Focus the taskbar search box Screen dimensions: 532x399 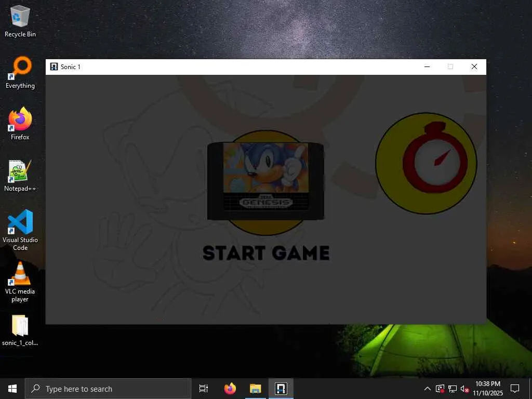tap(108, 389)
